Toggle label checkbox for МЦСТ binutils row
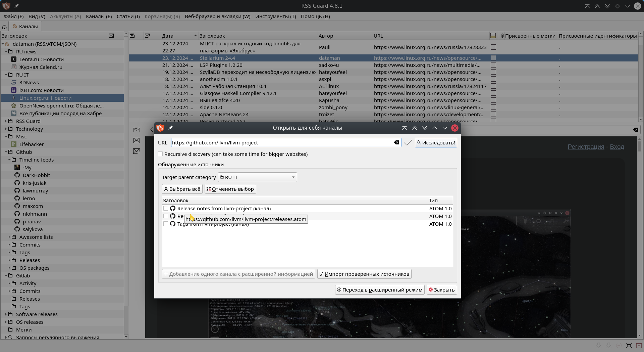This screenshot has width=644, height=352. (493, 47)
